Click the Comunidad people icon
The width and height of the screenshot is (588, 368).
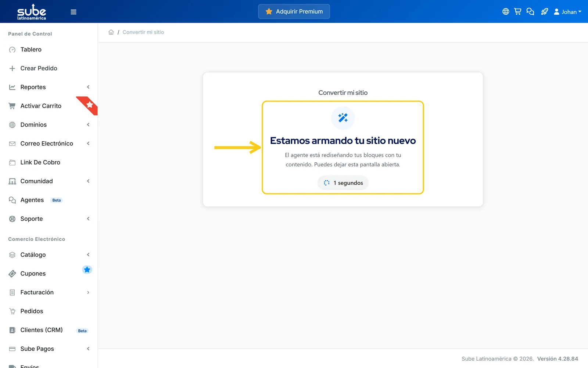12,181
